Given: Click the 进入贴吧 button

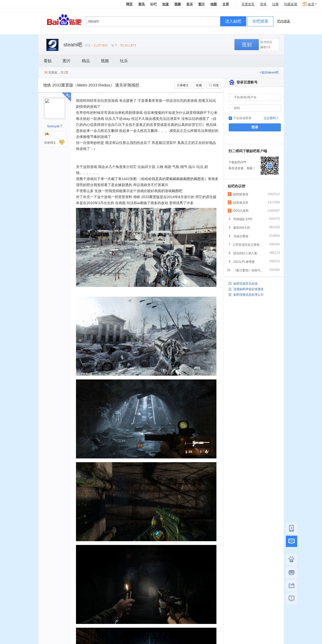Looking at the screenshot, I should (233, 21).
